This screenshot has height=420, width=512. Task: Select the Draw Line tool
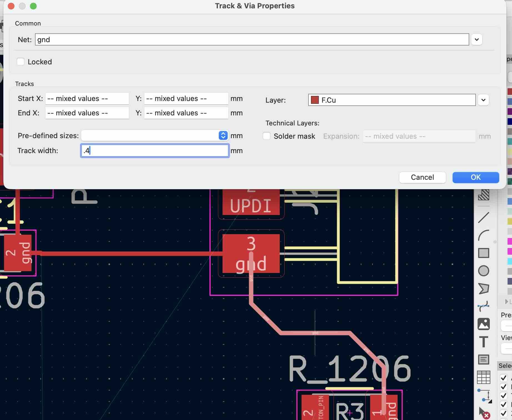coord(483,217)
